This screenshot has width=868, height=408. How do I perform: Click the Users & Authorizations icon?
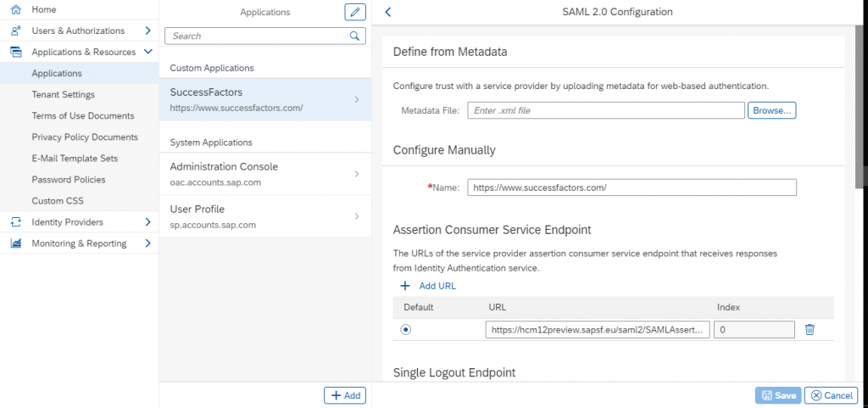coord(16,31)
